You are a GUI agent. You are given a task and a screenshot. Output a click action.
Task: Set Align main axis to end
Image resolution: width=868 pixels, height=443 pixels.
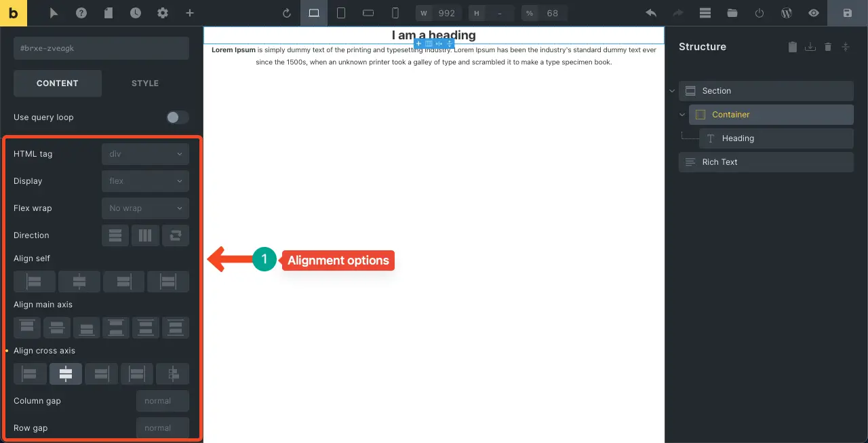pos(87,328)
